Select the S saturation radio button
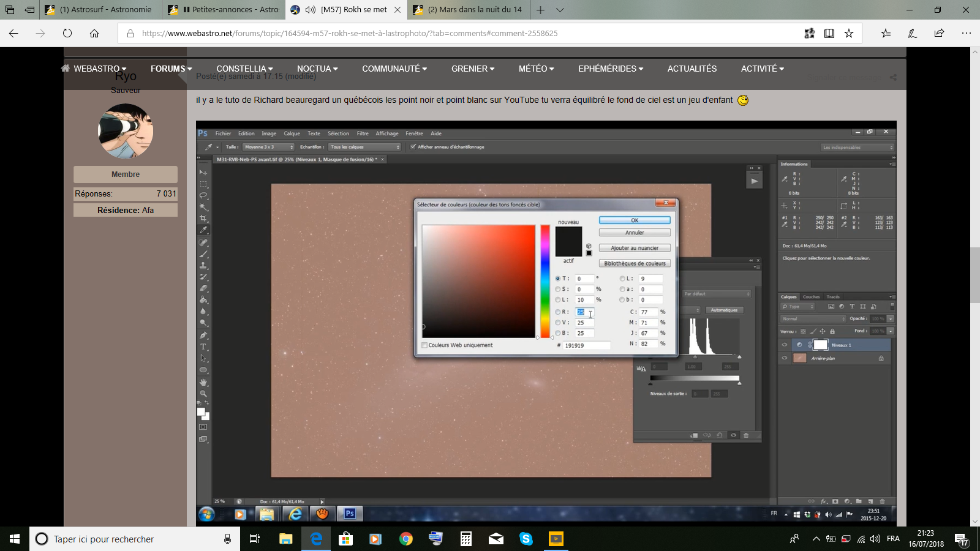This screenshot has width=980, height=551. [557, 289]
